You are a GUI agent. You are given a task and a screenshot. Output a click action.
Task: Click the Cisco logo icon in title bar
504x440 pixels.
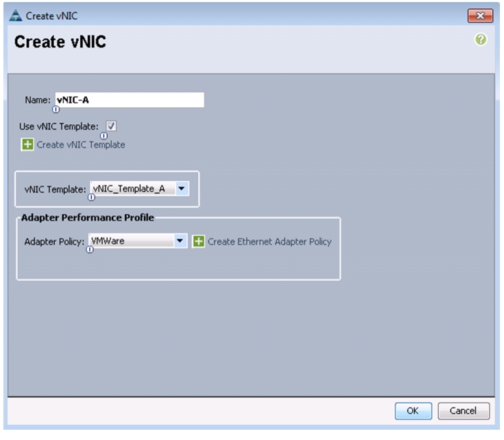[15, 16]
